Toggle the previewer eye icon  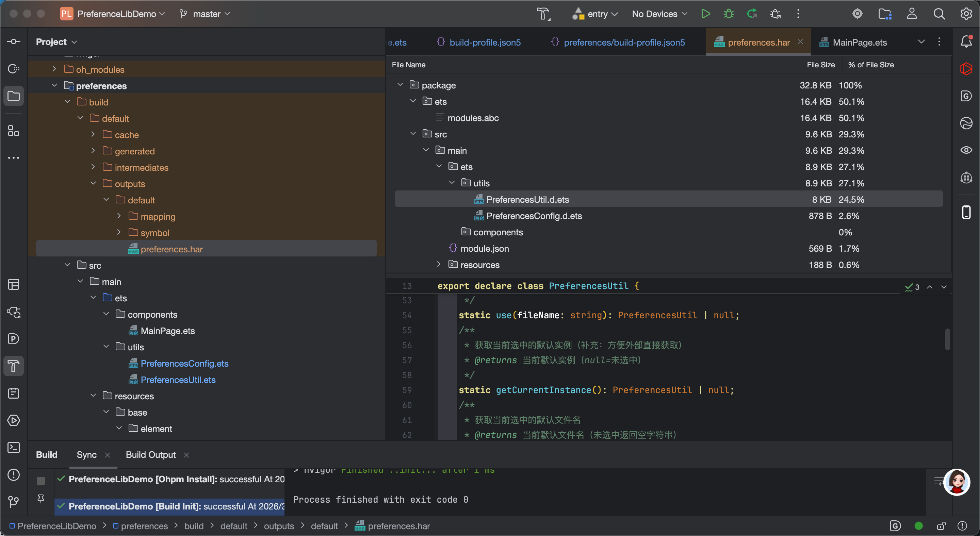(x=966, y=150)
